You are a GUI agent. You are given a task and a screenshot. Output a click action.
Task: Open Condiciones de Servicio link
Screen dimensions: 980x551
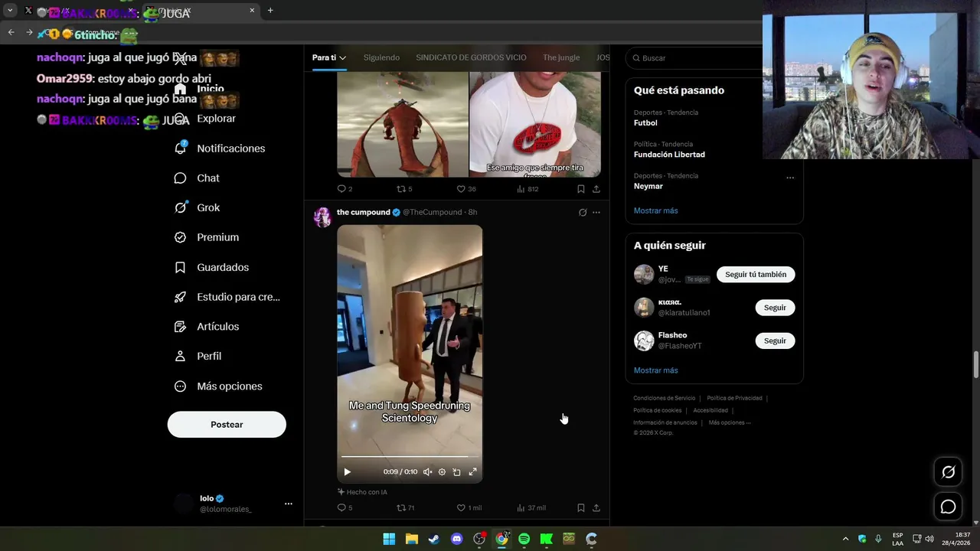coord(664,398)
